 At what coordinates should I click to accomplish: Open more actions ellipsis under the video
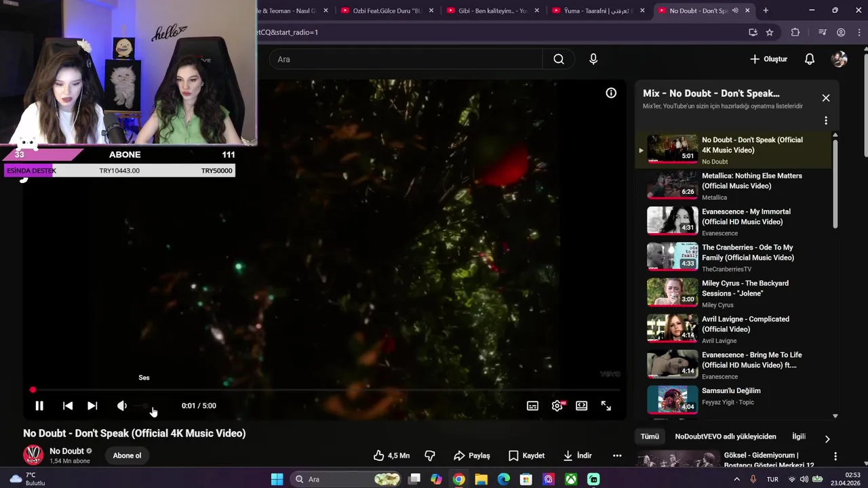coord(617,455)
